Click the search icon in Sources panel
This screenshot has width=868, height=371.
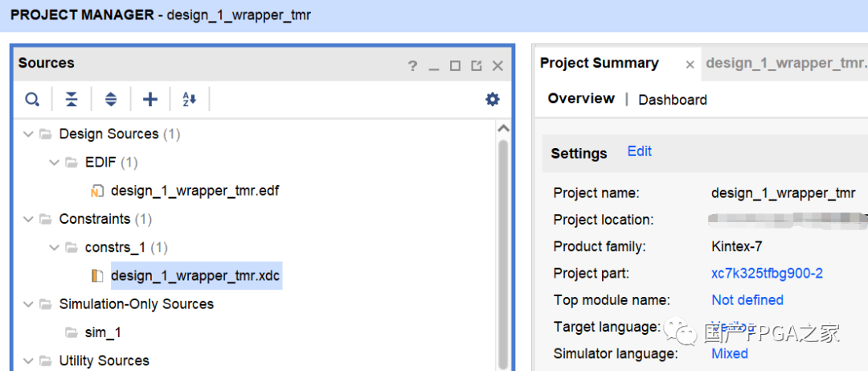tap(32, 100)
